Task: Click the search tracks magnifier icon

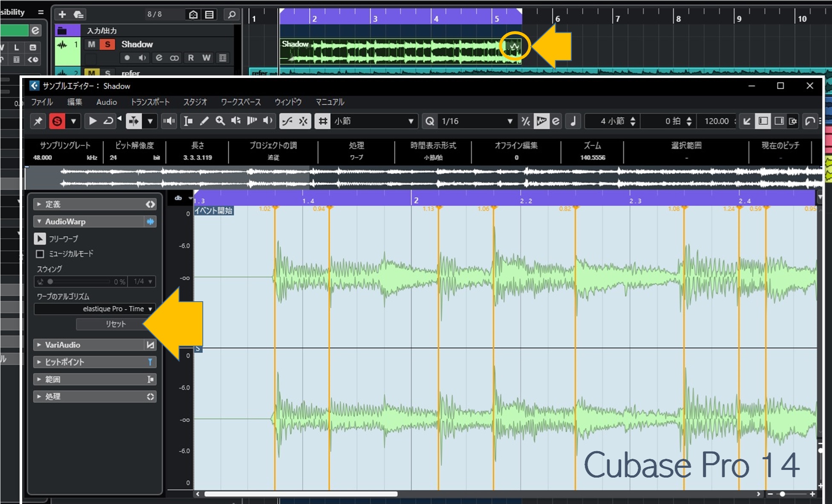Action: (x=231, y=14)
